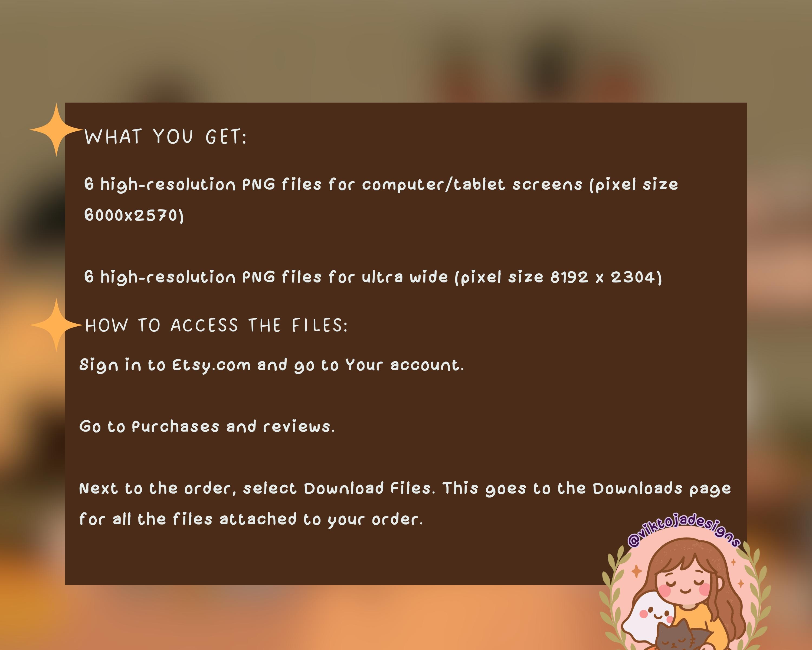Click the orange sparkle beside WHAT YOU GET
The width and height of the screenshot is (812, 650).
coord(56,130)
